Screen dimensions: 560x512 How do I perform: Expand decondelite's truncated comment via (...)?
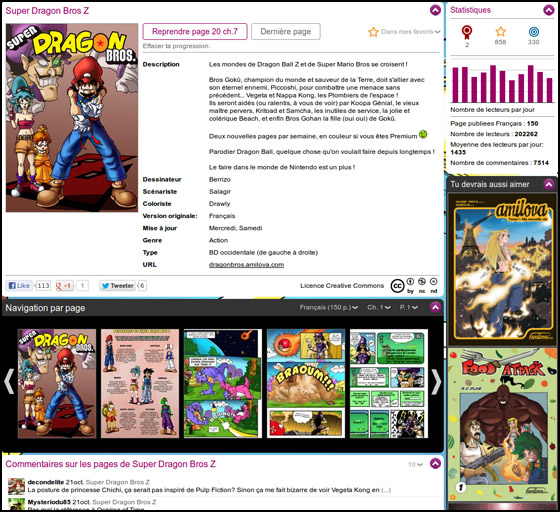point(386,490)
